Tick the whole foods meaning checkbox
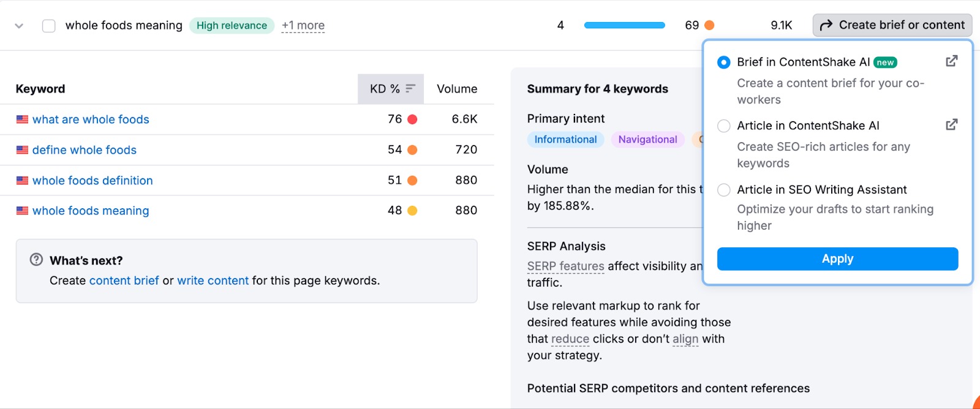Image resolution: width=980 pixels, height=409 pixels. click(x=49, y=26)
